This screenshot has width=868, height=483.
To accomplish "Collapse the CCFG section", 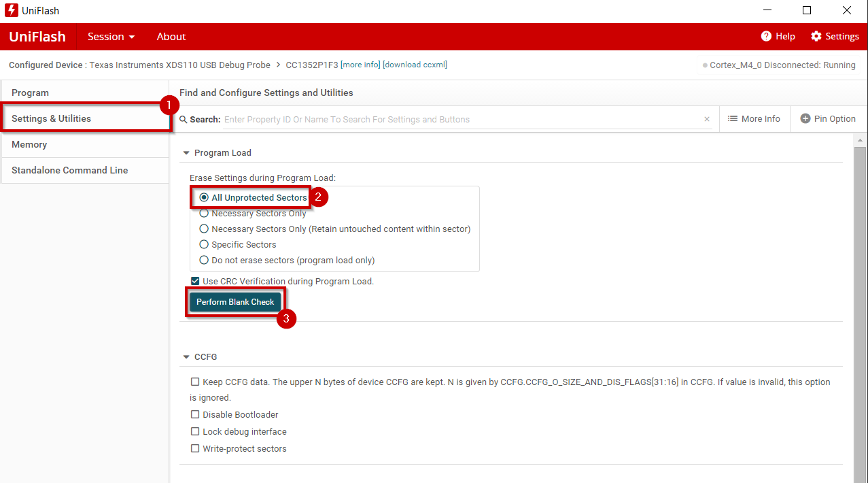I will pos(186,357).
